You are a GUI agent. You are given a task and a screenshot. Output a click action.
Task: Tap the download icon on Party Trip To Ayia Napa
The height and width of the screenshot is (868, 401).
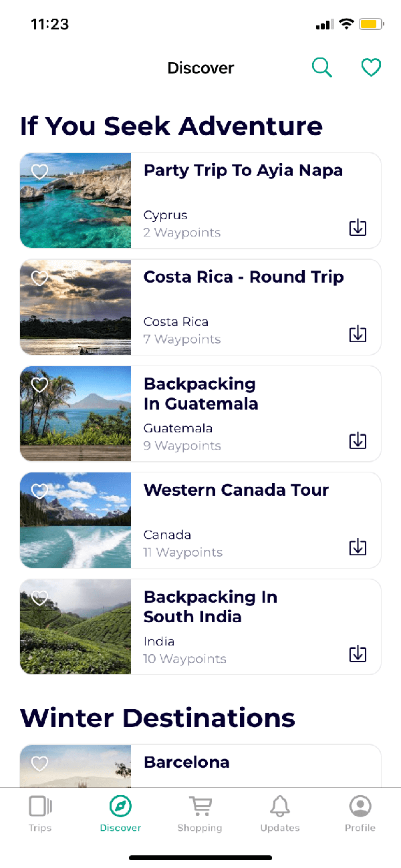[358, 227]
